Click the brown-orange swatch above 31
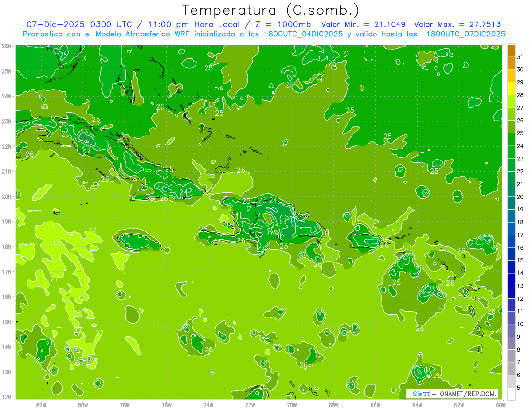532x411 pixels. coord(511,51)
